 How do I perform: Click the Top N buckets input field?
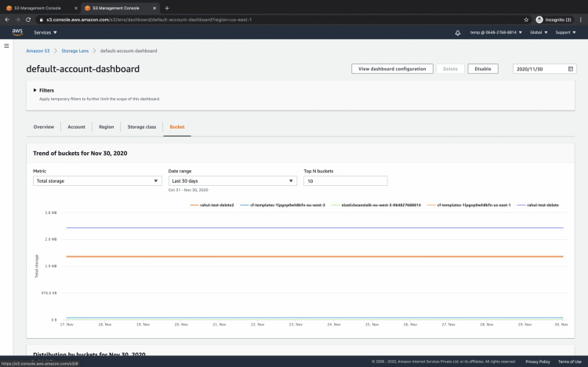pos(345,180)
